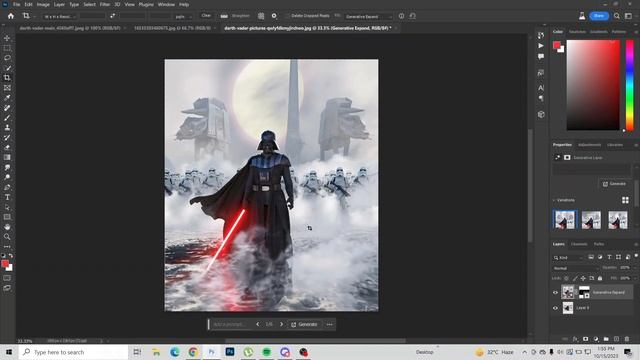Switch to the Adjustments tab
640x360 pixels.
click(589, 145)
